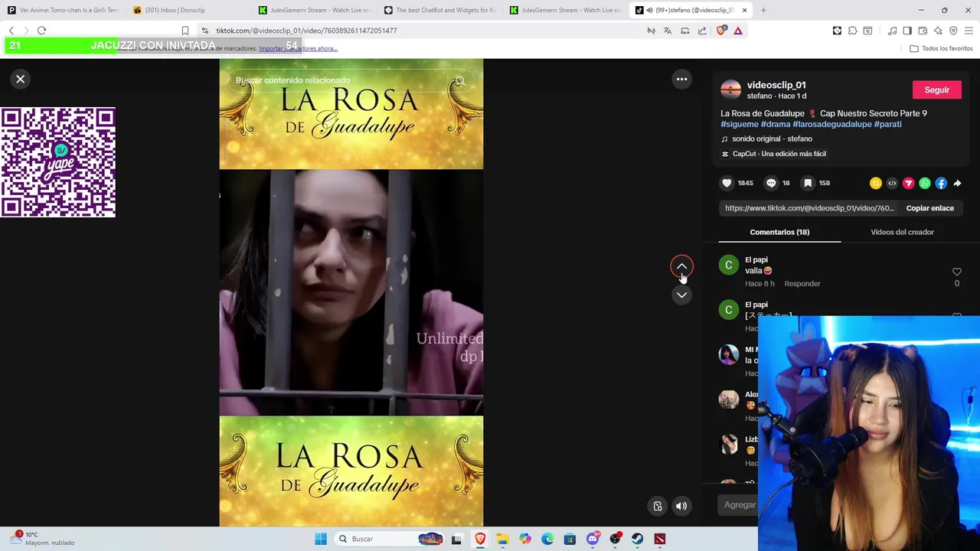Open the #sigueme hashtag
The width and height of the screenshot is (980, 551).
coord(740,124)
